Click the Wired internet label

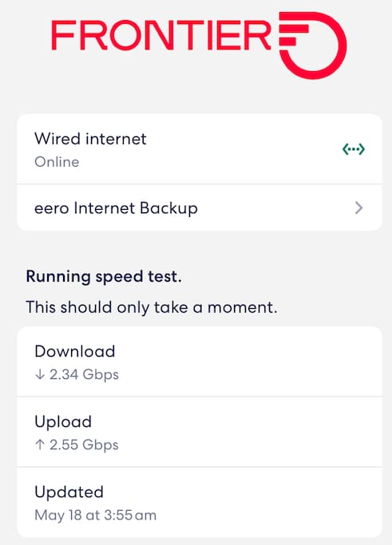pyautogui.click(x=90, y=139)
